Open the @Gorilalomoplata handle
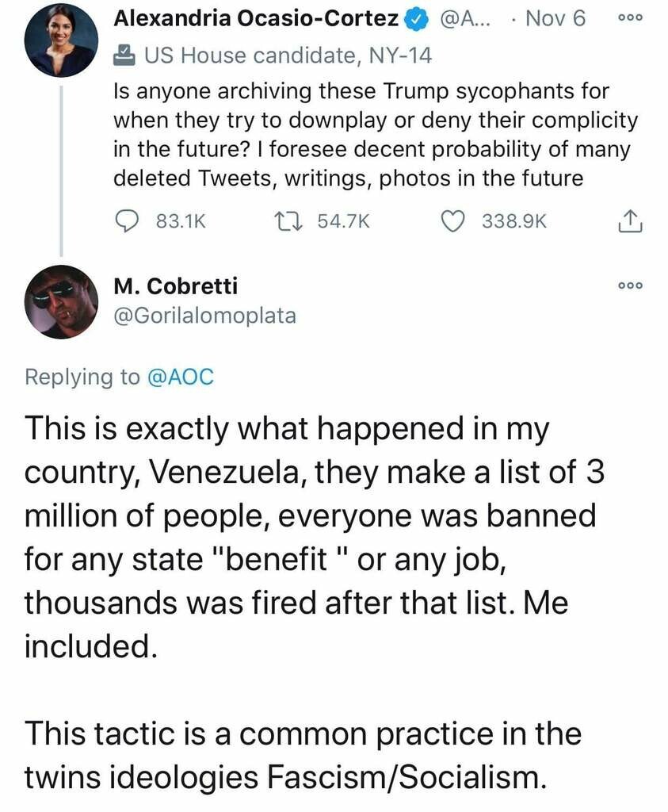The height and width of the screenshot is (812, 668). pyautogui.click(x=205, y=316)
